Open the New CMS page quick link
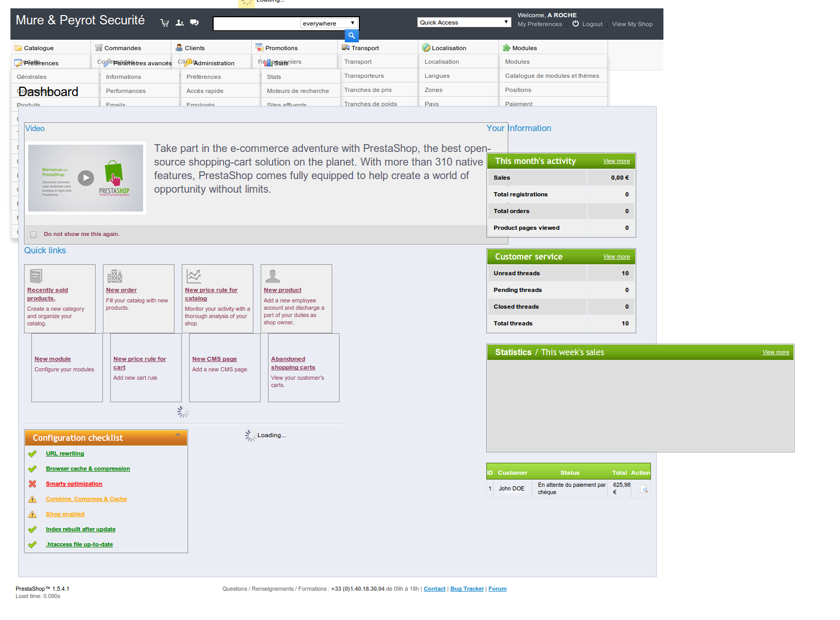840x620 pixels. (x=214, y=359)
